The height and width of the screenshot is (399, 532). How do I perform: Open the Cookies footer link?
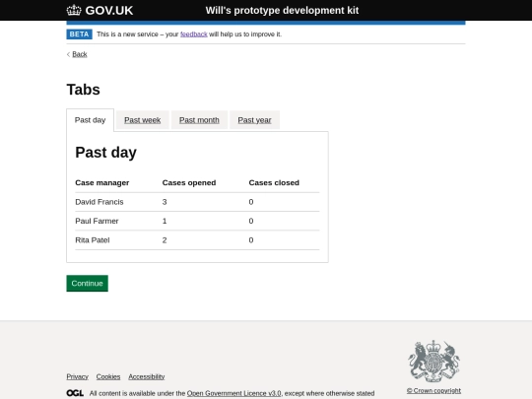pos(108,376)
